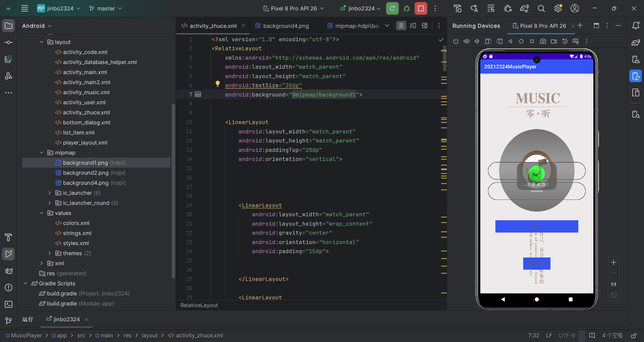Click the image gutter preview on line 7
Screen dimensions: 644x342
(x=198, y=95)
